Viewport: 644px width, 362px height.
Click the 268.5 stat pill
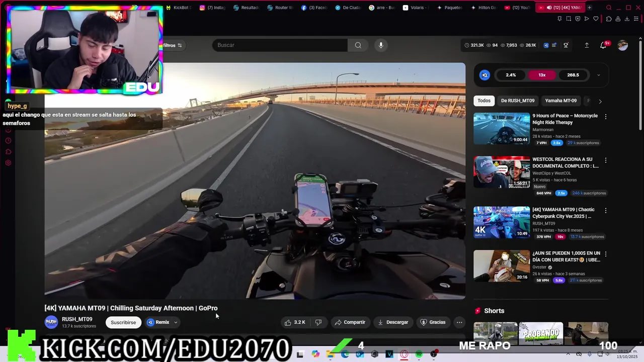click(x=573, y=75)
